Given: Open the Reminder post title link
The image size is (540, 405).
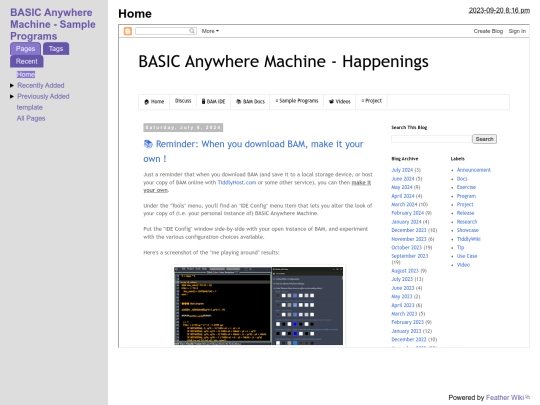Looking at the screenshot, I should [x=253, y=151].
